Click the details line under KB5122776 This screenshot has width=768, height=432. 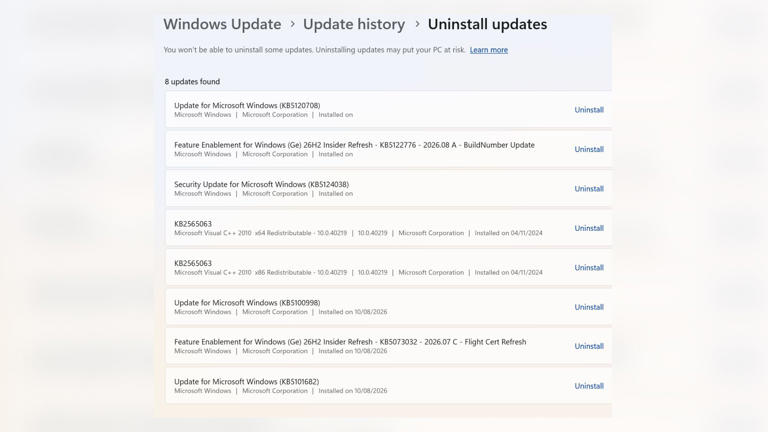coord(264,154)
